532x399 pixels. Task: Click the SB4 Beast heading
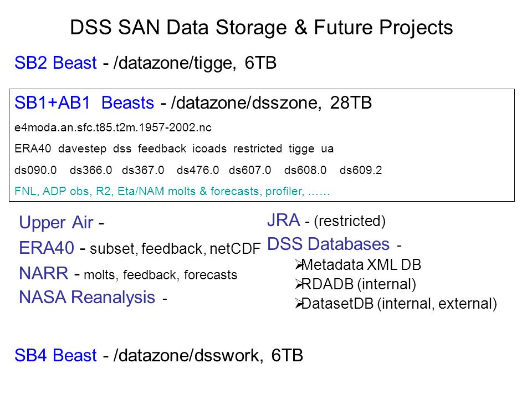coord(55,355)
